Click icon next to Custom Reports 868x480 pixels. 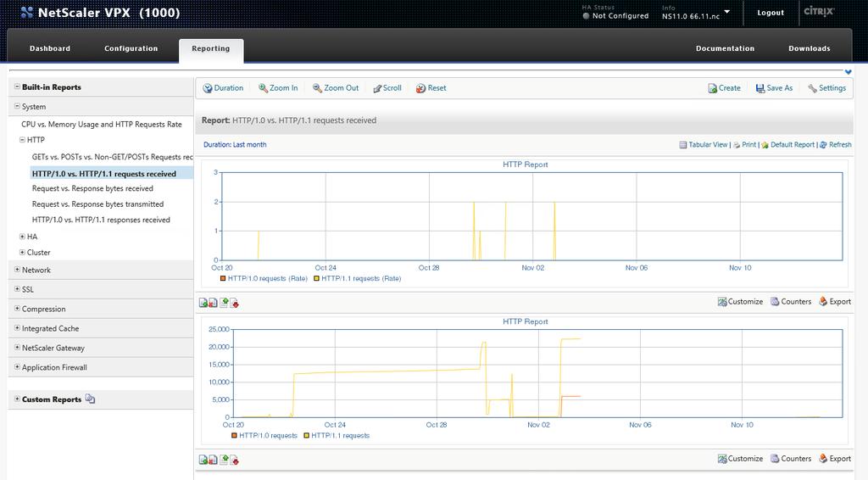coord(90,399)
